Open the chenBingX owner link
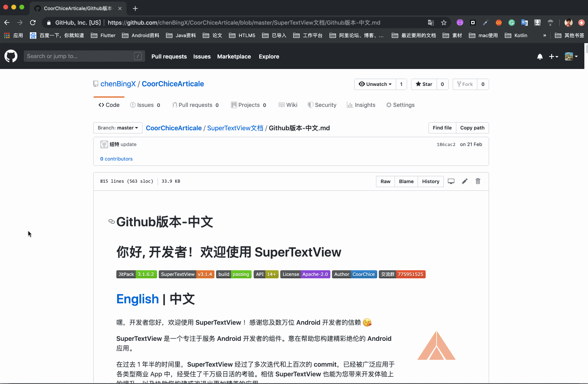Viewport: 588px width, 384px height. [118, 84]
